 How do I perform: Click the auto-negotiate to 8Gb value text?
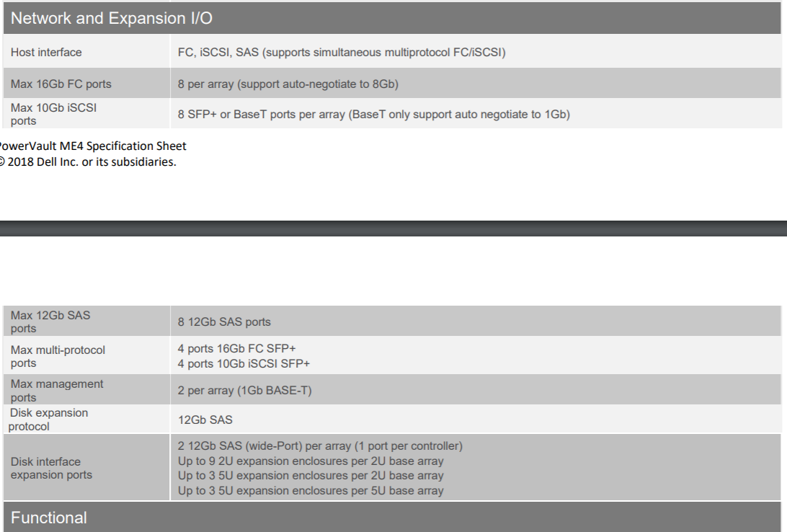tap(288, 84)
